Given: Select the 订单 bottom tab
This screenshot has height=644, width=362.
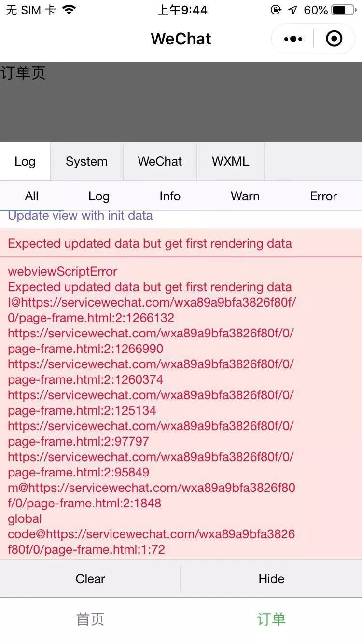Looking at the screenshot, I should tap(271, 619).
